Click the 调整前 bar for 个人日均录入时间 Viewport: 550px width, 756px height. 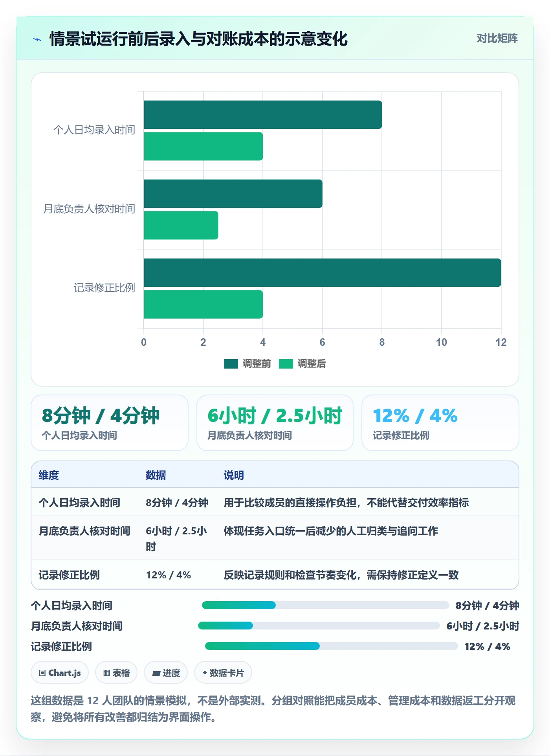pos(263,115)
